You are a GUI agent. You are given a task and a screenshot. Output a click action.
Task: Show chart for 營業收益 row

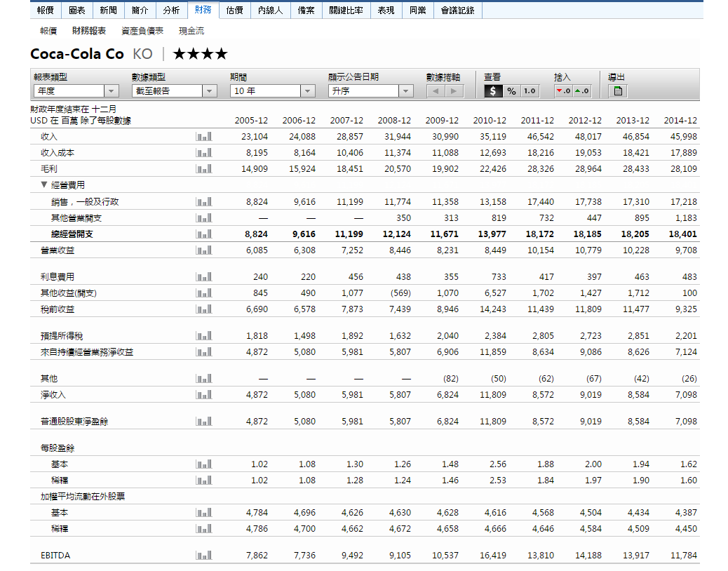pyautogui.click(x=204, y=250)
